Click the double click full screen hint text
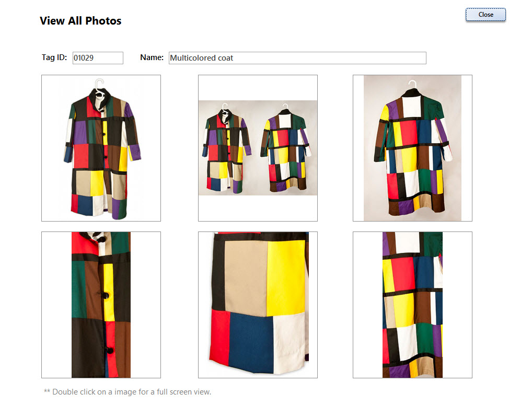The image size is (532, 417). point(128,392)
